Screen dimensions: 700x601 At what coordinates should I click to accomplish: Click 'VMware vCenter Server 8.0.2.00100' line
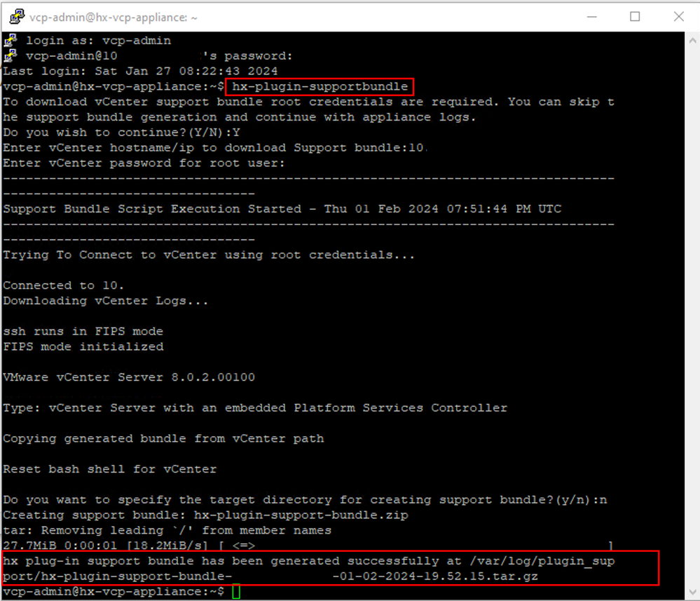tap(129, 377)
